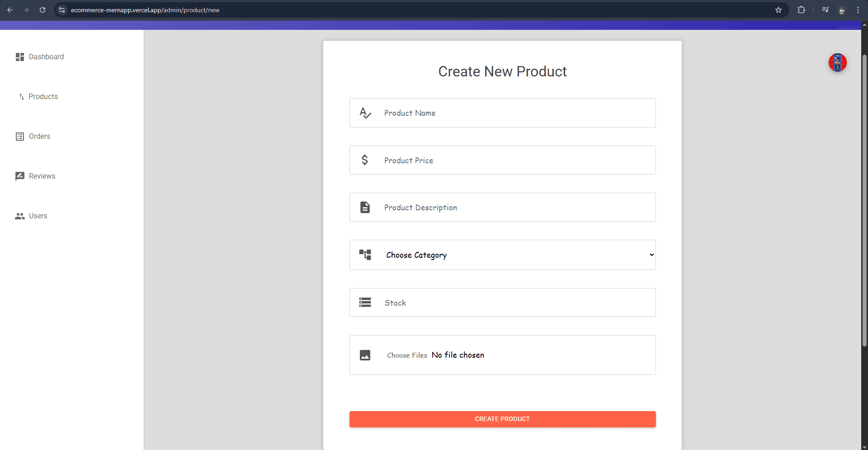Image resolution: width=868 pixels, height=450 pixels.
Task: Navigate to the Reviews section
Action: coord(42,176)
